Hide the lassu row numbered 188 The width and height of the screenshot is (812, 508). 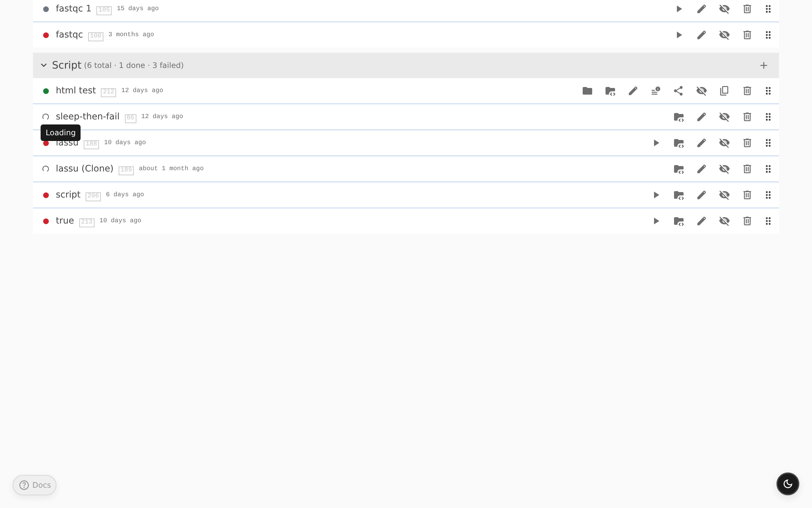tap(724, 143)
